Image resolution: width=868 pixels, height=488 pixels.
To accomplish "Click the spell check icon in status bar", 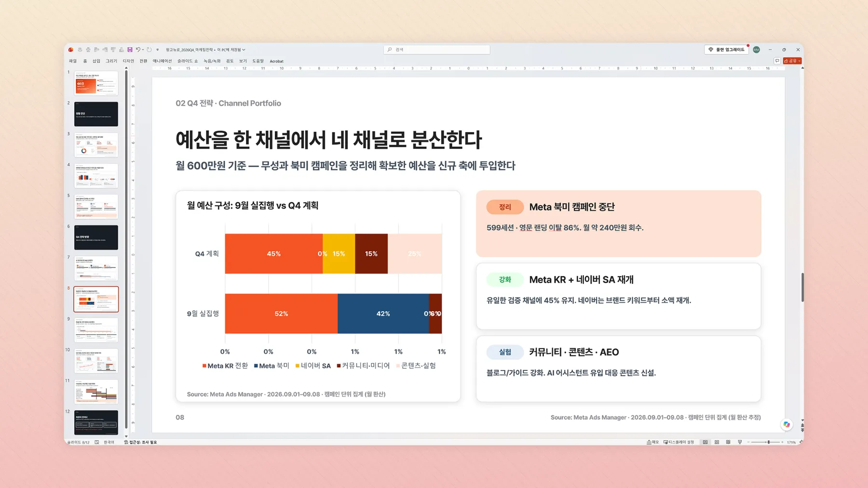I will tap(97, 442).
